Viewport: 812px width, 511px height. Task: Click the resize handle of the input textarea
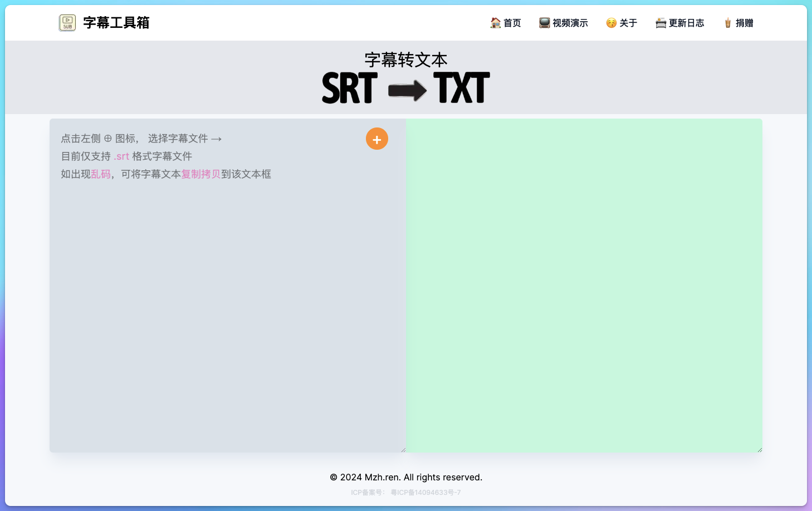click(404, 449)
